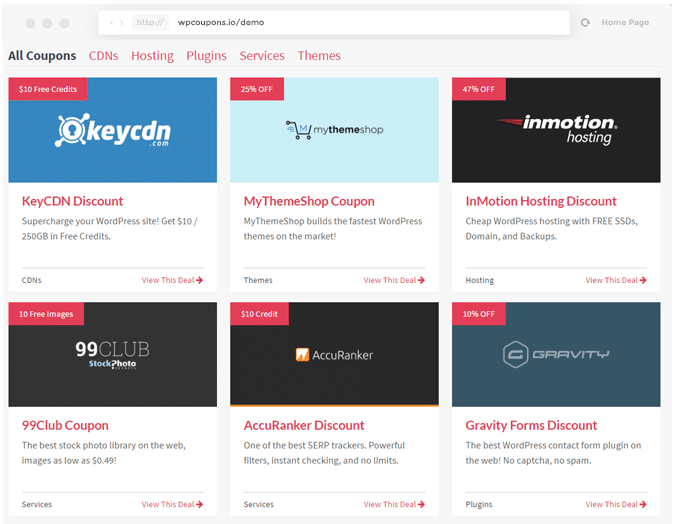Screen dimensions: 674x524
Task: Click the MyThemeShop logo banner
Action: [x=334, y=130]
